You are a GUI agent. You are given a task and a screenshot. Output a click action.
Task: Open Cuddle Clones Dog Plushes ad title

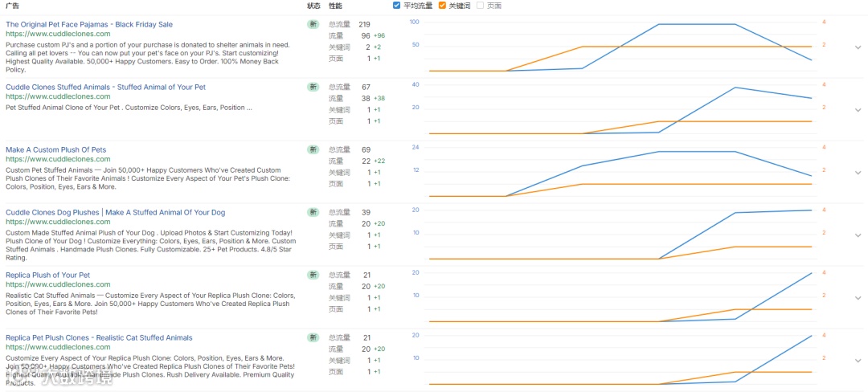(x=115, y=212)
